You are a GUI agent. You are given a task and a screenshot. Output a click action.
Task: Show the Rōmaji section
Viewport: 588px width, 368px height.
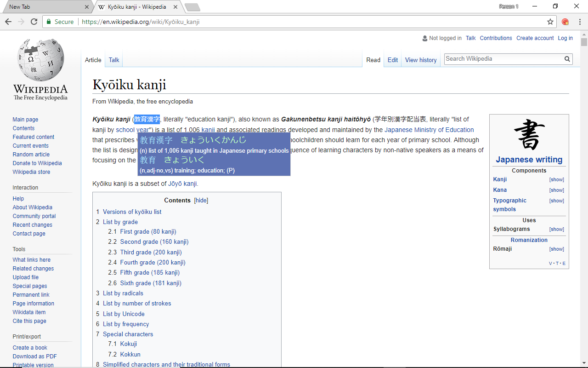[x=556, y=249]
